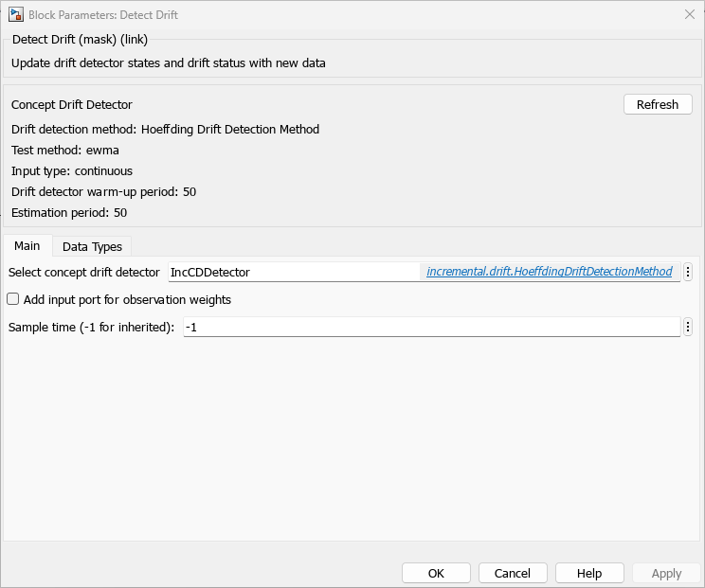Screen dimensions: 705x588
Task: Click the Concept Drift Detector heading
Action: tap(72, 105)
